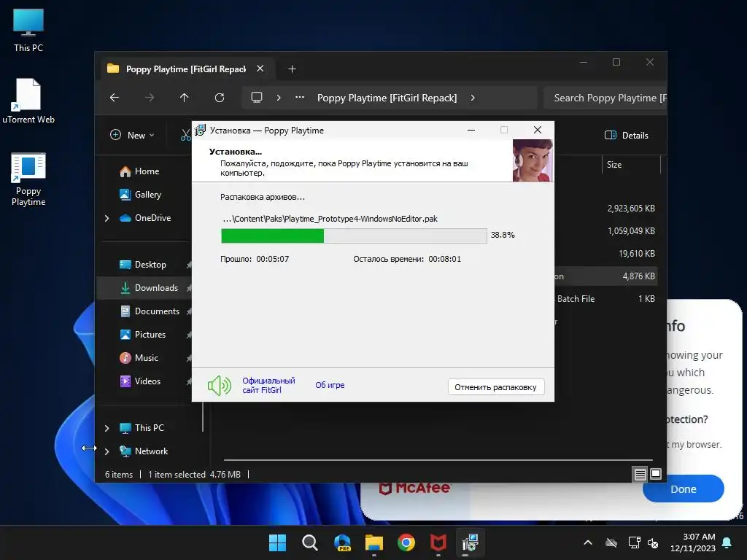The image size is (747, 560).
Task: Go up one folder level
Action: [x=185, y=98]
